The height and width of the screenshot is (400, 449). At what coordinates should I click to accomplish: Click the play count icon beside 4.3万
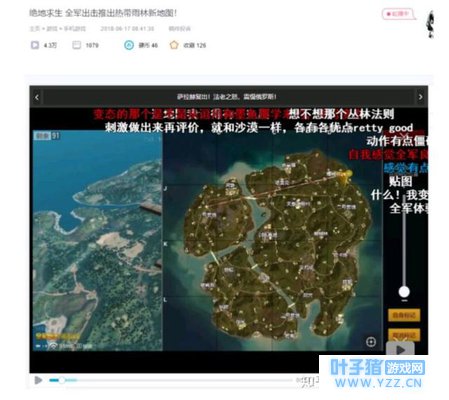(35, 45)
